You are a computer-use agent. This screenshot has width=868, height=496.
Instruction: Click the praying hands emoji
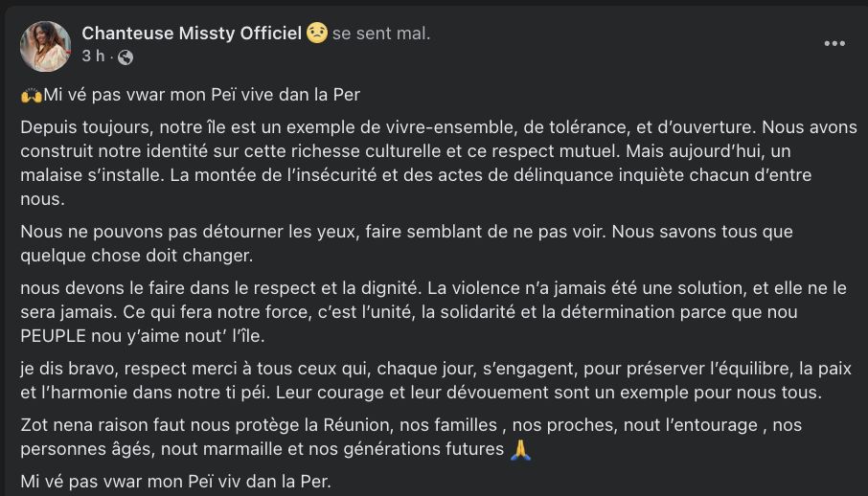point(520,449)
